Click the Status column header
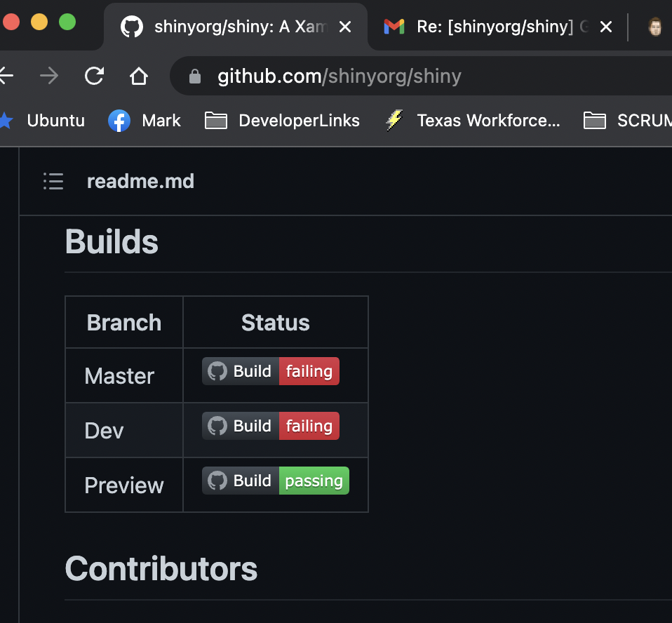 click(x=275, y=323)
